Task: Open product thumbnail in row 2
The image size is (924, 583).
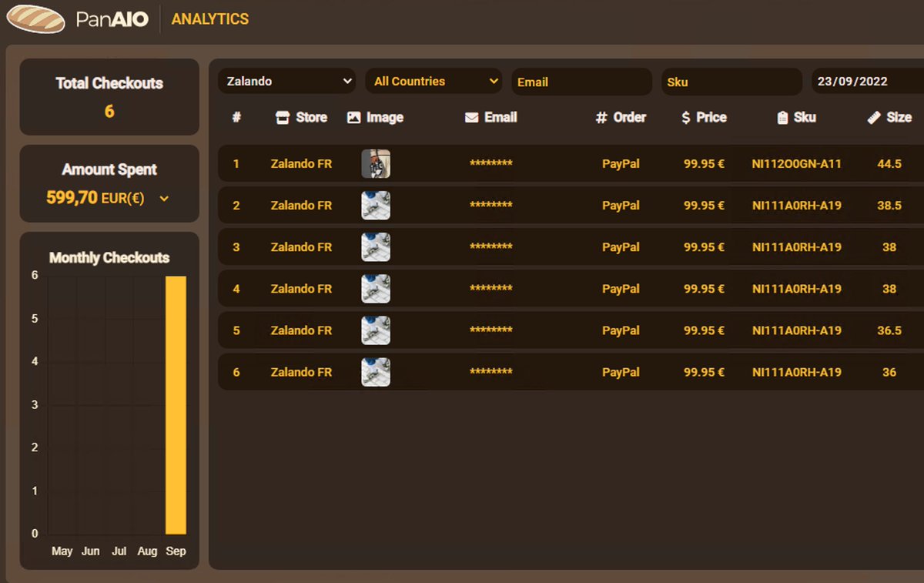Action: click(376, 206)
